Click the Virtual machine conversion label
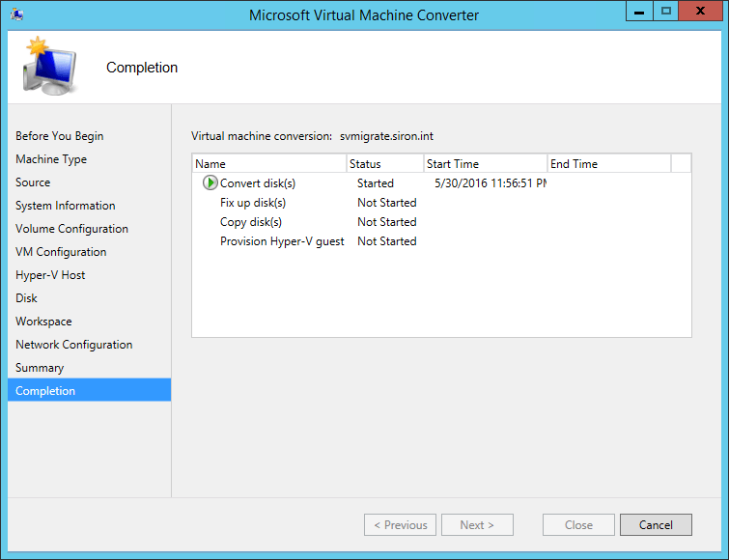 [262, 136]
